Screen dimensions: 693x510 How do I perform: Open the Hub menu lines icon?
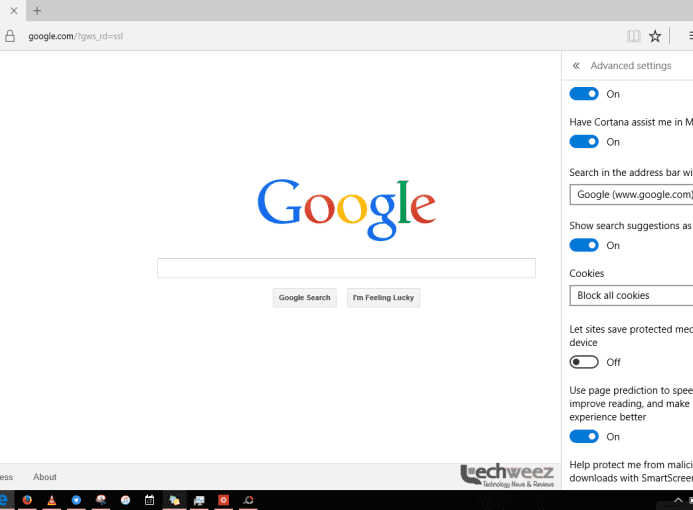click(690, 36)
